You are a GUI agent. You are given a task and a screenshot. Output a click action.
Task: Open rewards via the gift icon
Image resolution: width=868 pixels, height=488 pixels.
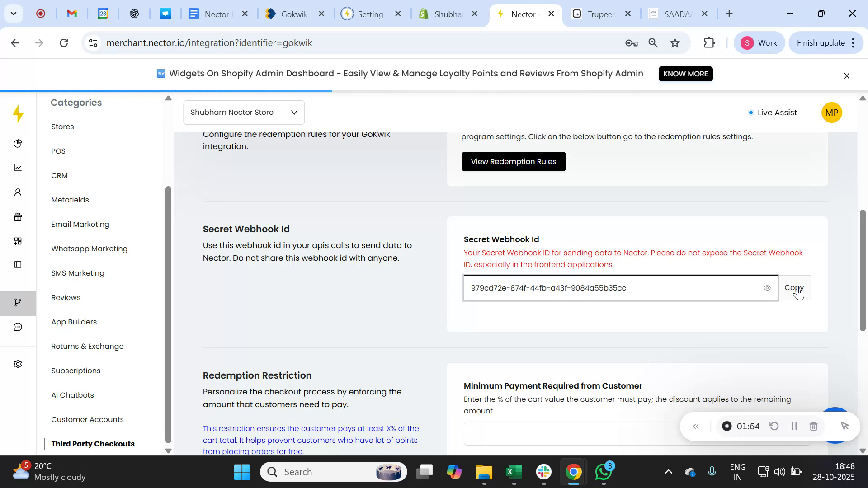[x=18, y=216]
